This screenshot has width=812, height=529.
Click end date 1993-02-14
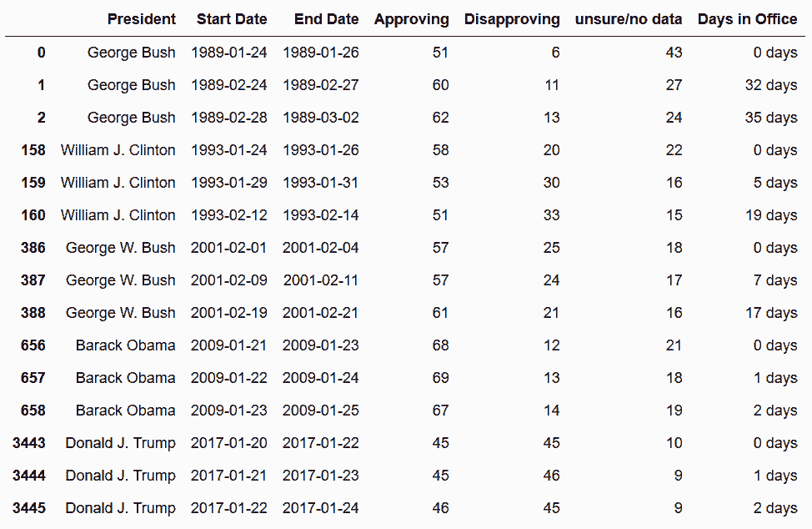point(321,215)
